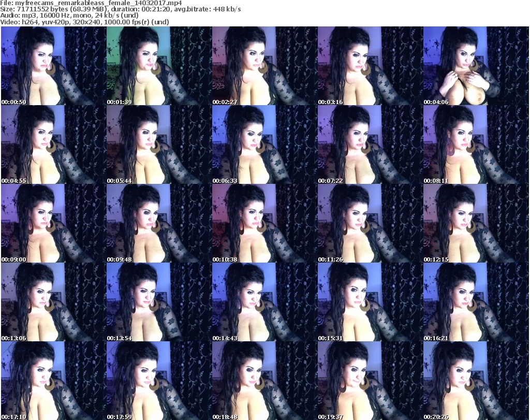Click the thumbnail marked 00:18:48

pos(264,381)
